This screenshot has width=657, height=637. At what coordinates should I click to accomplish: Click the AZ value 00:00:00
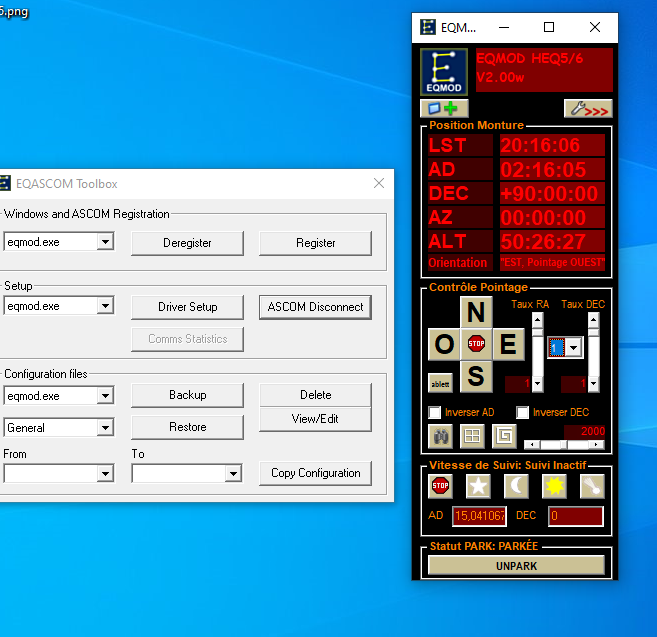552,218
